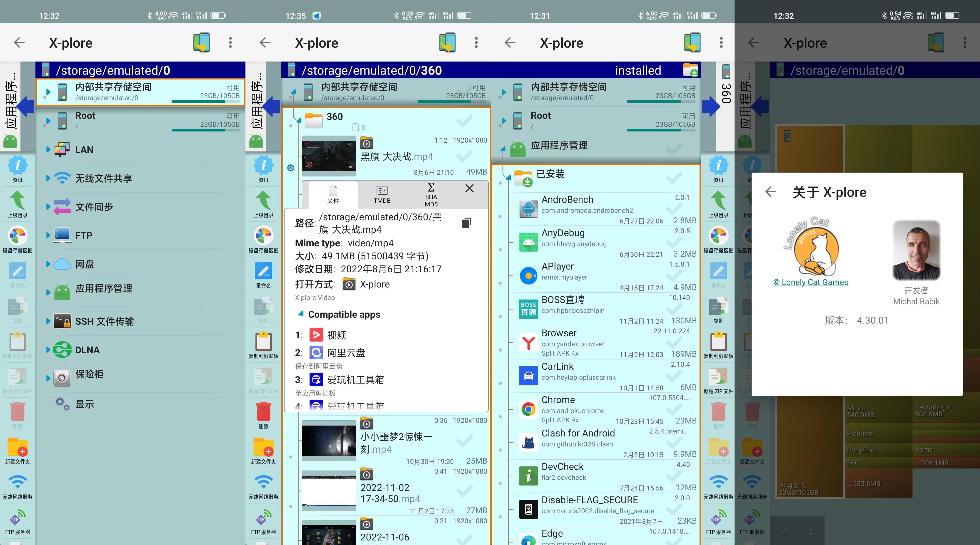Toggle checkmark on 小小噩梦2惊悚一刻.mp4
Screen dimensions: 980x545
tap(465, 441)
